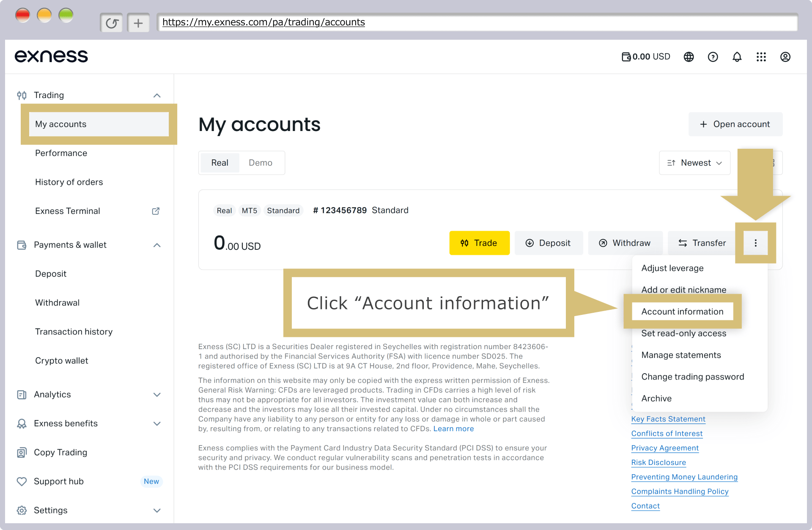Open the Key Facts Statement link
This screenshot has width=812, height=530.
pyautogui.click(x=668, y=419)
